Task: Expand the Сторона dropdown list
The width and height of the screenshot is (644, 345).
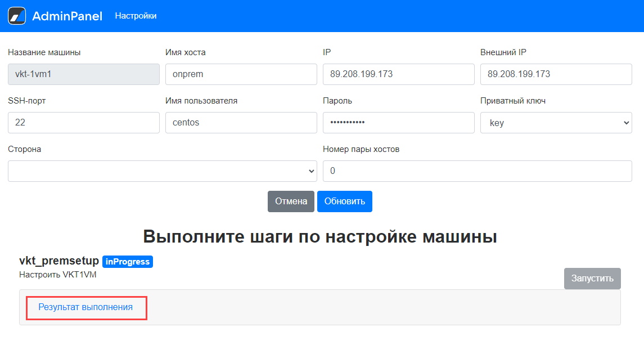Action: [162, 171]
